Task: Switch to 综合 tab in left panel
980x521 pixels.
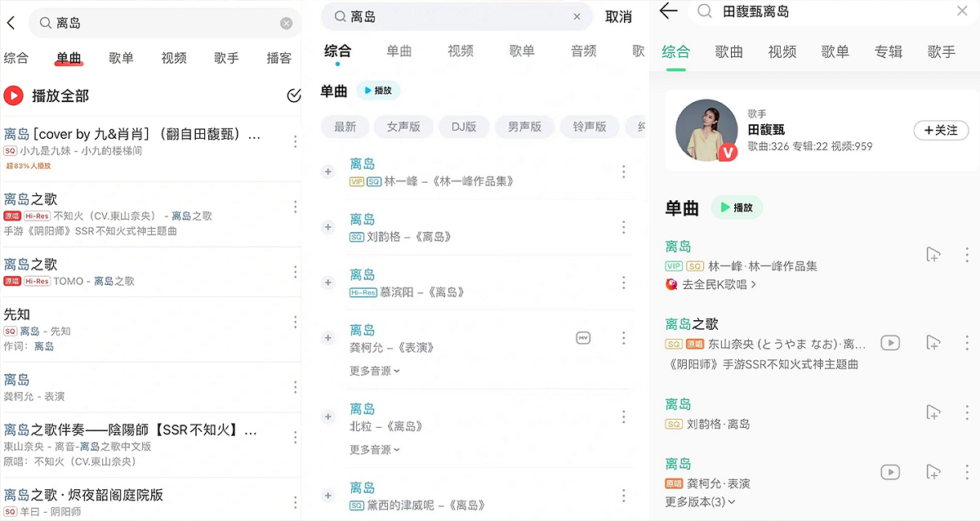Action: 16,58
